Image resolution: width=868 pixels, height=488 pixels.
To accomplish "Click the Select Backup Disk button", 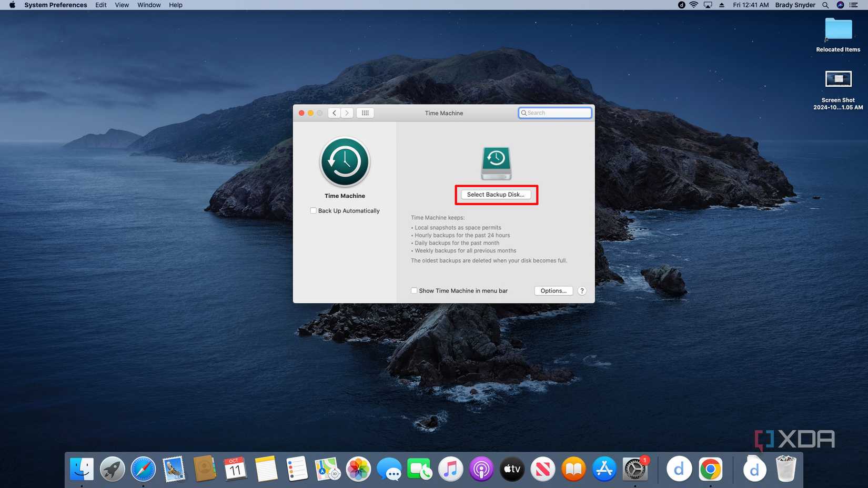I will [496, 195].
